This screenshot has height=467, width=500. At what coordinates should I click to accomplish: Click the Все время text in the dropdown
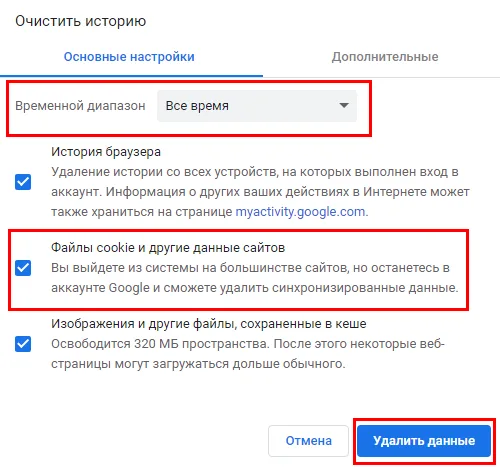tap(197, 106)
